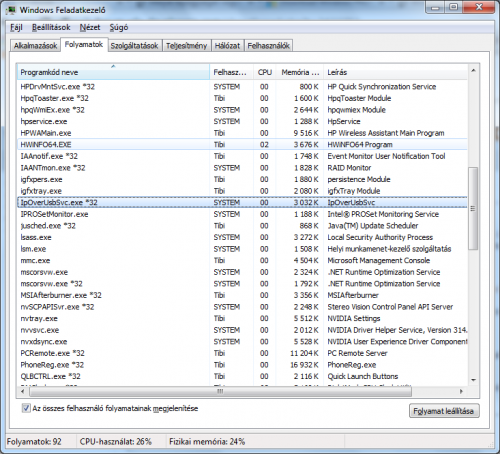Select the nvSCPAPISvr.exe *32 process
The width and height of the screenshot is (500, 454).
pyautogui.click(x=242, y=307)
